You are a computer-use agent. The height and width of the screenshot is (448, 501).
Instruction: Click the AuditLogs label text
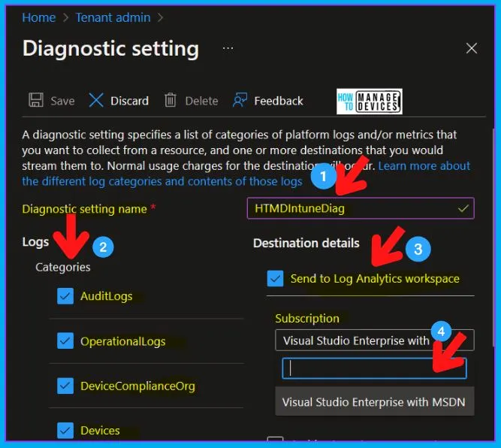click(107, 296)
